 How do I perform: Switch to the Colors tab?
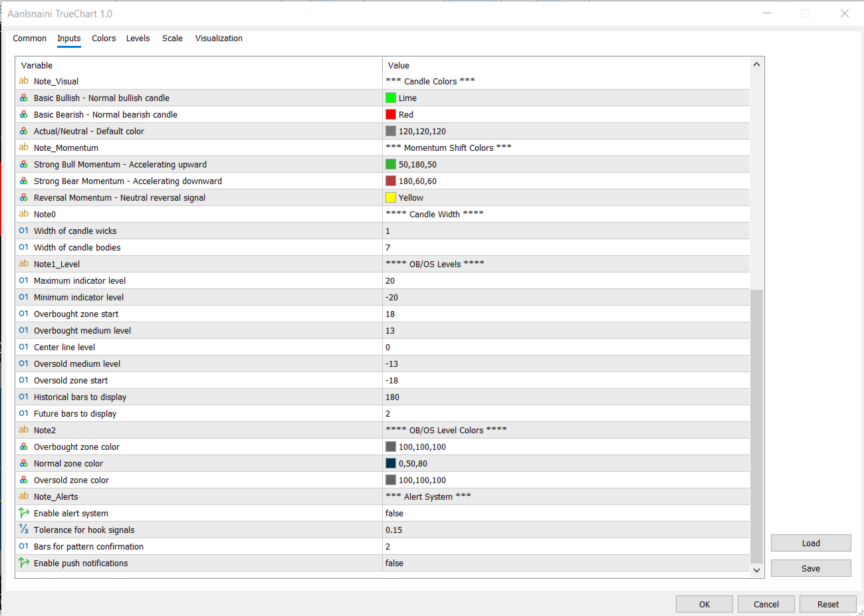coord(104,39)
